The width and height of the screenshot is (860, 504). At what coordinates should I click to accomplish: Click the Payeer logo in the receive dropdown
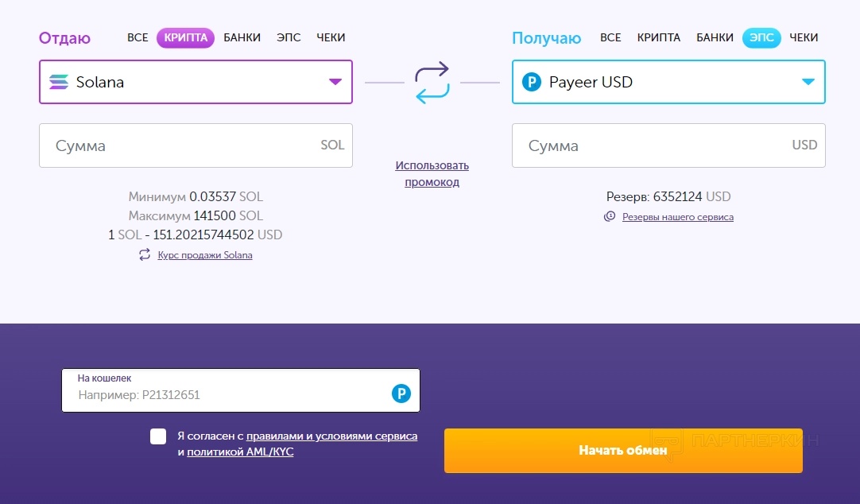(x=532, y=82)
